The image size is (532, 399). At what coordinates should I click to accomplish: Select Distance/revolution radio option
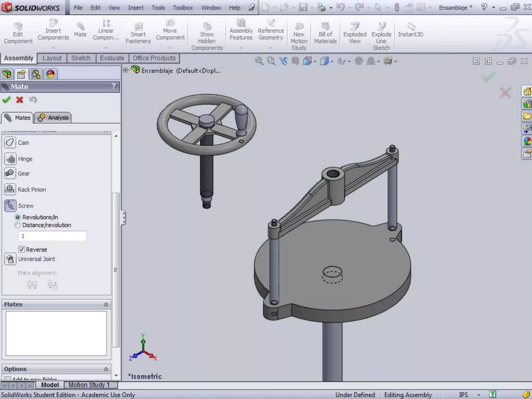click(18, 225)
